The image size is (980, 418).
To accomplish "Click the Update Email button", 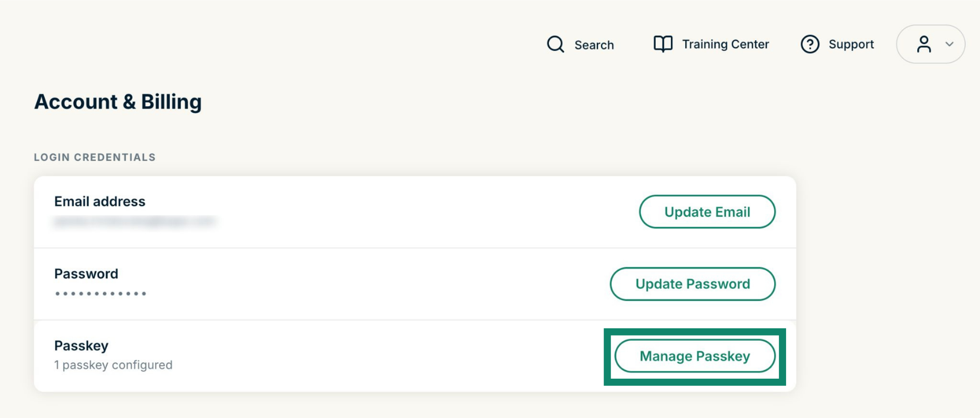I will click(707, 212).
